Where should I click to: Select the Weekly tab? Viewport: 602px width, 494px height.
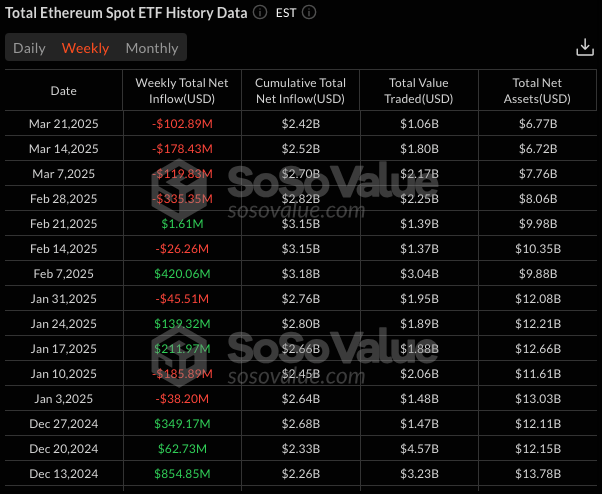[x=85, y=48]
